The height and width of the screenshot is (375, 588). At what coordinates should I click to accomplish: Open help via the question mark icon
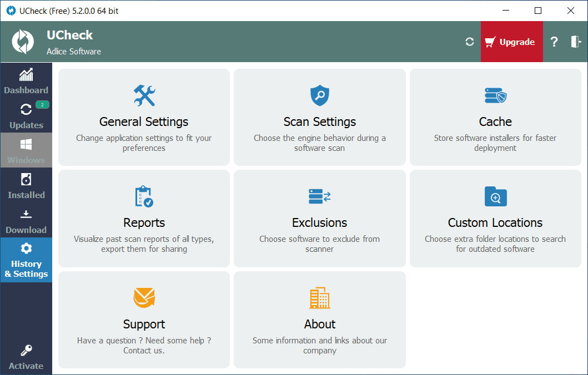pos(554,42)
